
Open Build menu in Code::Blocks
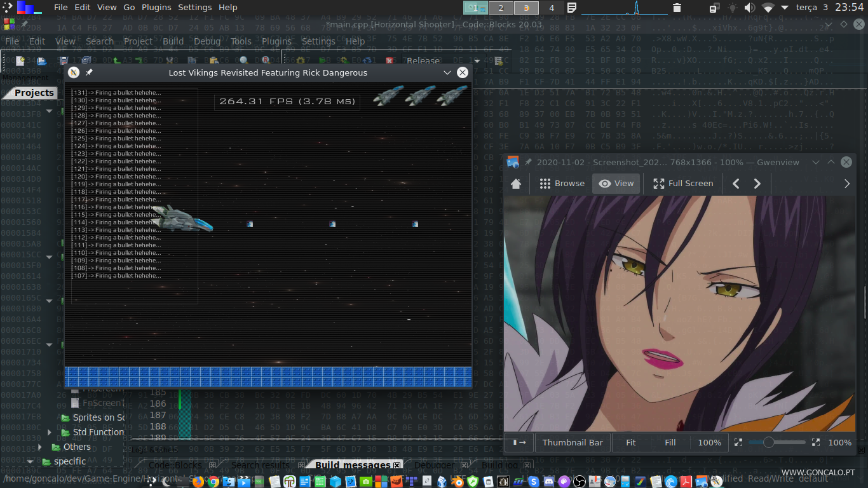click(x=173, y=41)
